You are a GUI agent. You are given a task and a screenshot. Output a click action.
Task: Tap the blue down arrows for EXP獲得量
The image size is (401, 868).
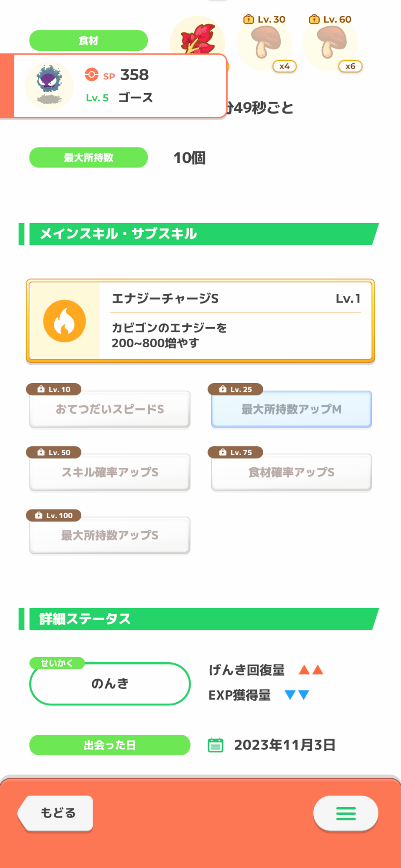click(x=297, y=695)
